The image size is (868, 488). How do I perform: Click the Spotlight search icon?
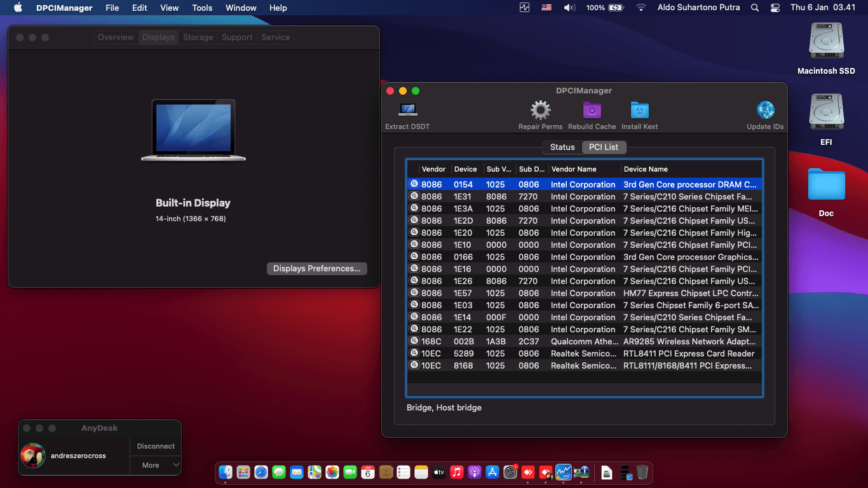(754, 8)
